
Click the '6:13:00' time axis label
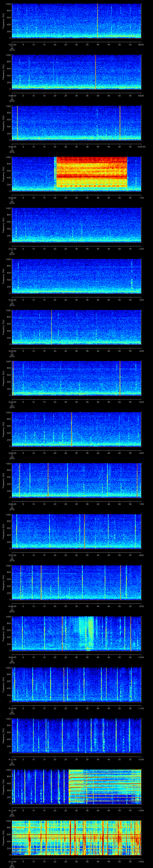coord(12,861)
